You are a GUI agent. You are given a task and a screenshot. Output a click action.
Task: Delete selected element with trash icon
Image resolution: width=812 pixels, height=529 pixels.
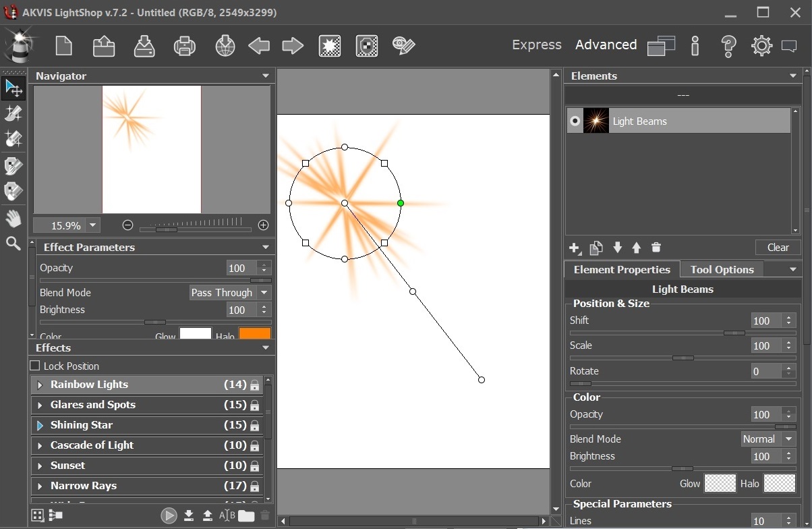pos(656,248)
